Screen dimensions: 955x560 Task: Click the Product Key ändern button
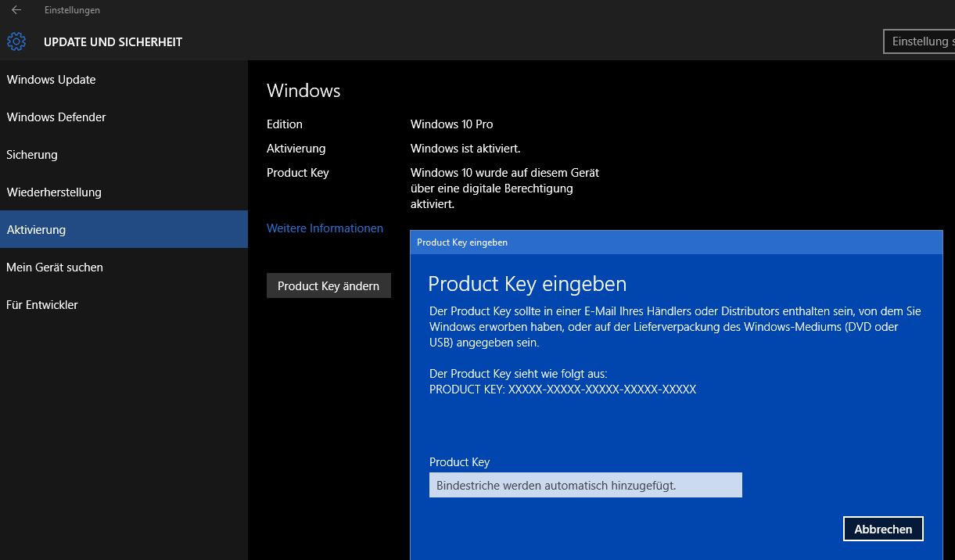click(329, 285)
